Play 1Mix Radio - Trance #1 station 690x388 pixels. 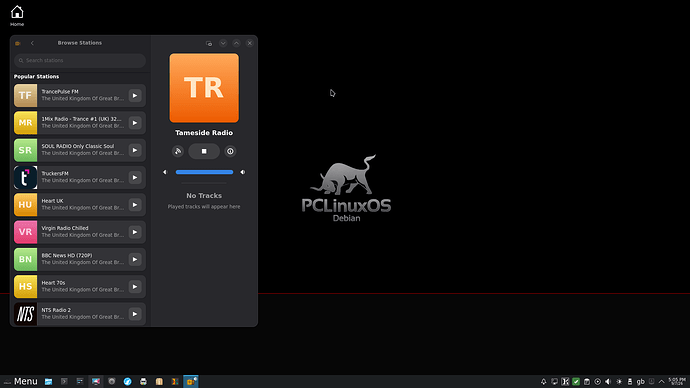(135, 123)
